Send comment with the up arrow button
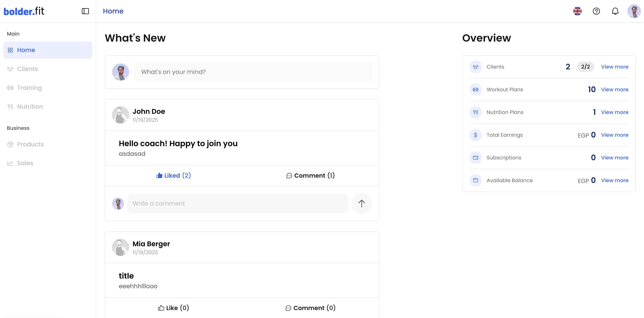 pos(361,204)
